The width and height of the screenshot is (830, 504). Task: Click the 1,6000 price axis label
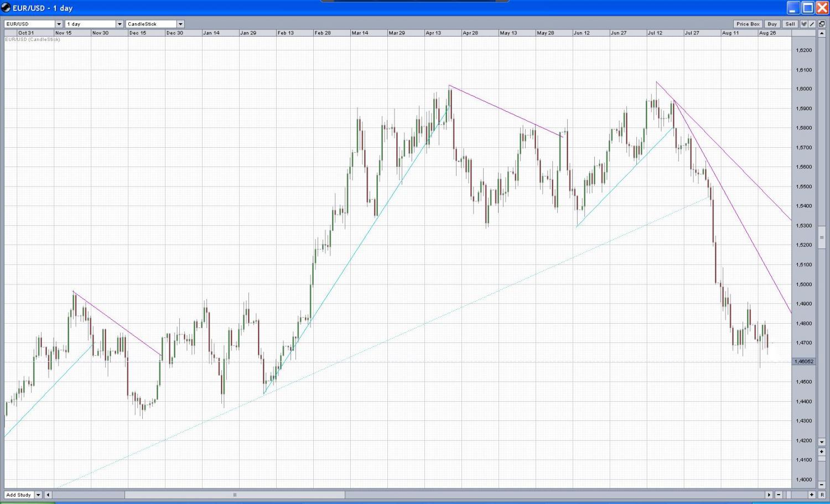(804, 89)
